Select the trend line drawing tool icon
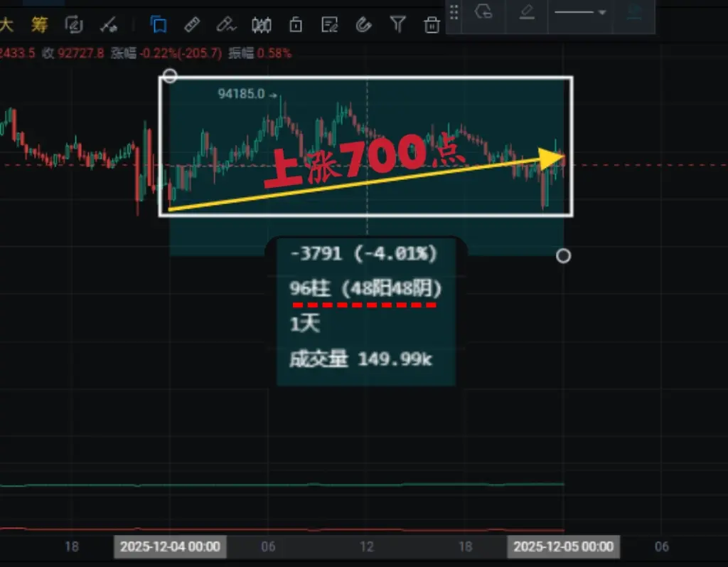 point(109,25)
